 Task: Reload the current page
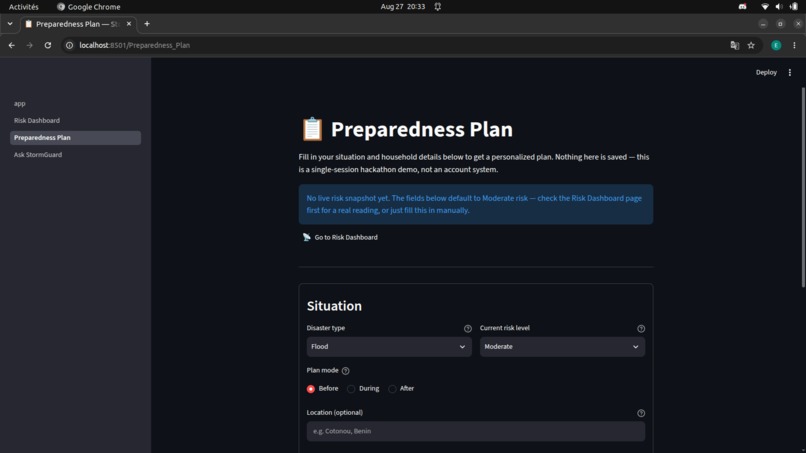(x=48, y=45)
